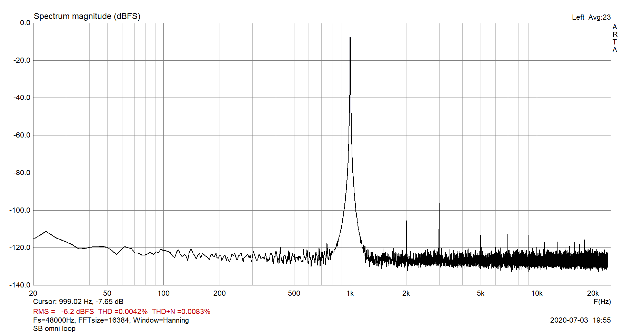The height and width of the screenshot is (334, 644).
Task: Click the "-120.0" y-axis label
Action: [20, 247]
